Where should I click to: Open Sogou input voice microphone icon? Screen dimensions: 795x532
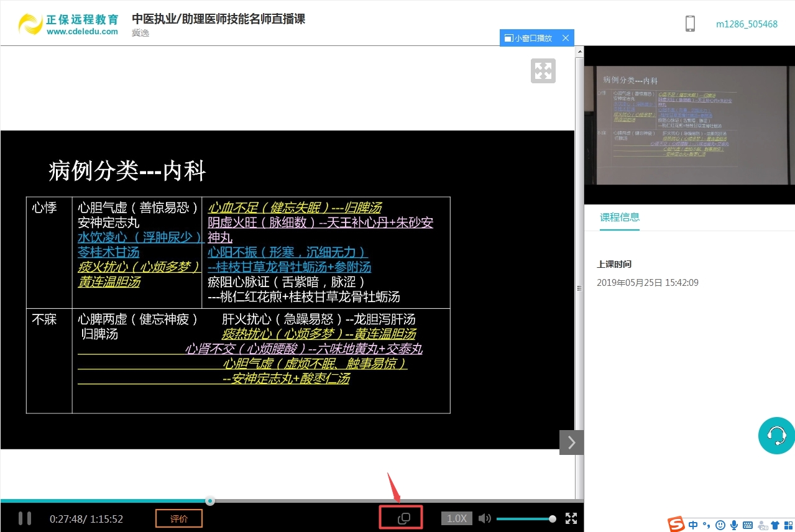(734, 525)
